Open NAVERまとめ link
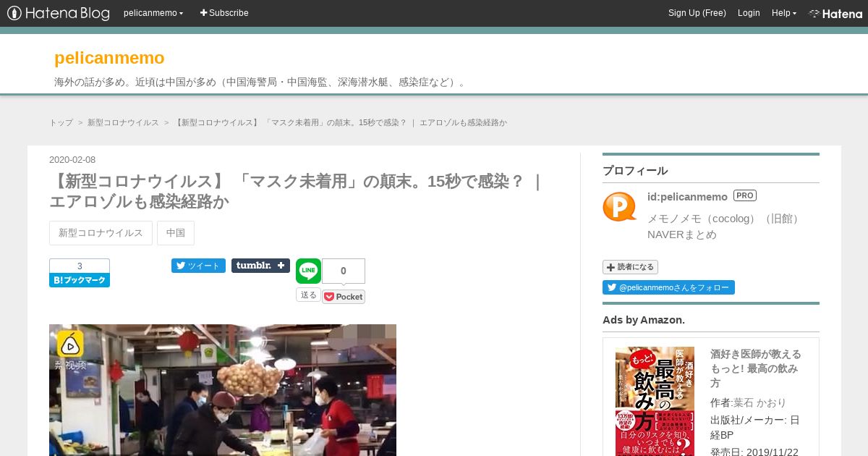Screen dimensions: 868x456 (682, 235)
